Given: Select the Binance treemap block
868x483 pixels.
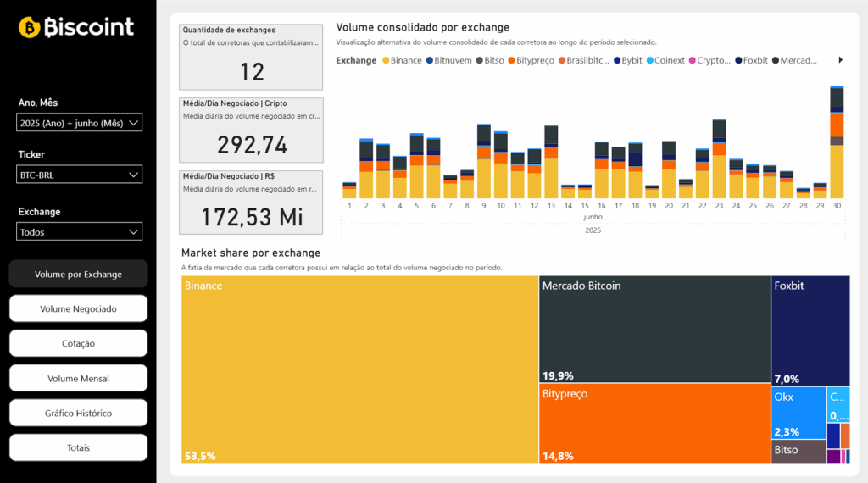Looking at the screenshot, I should [x=359, y=369].
